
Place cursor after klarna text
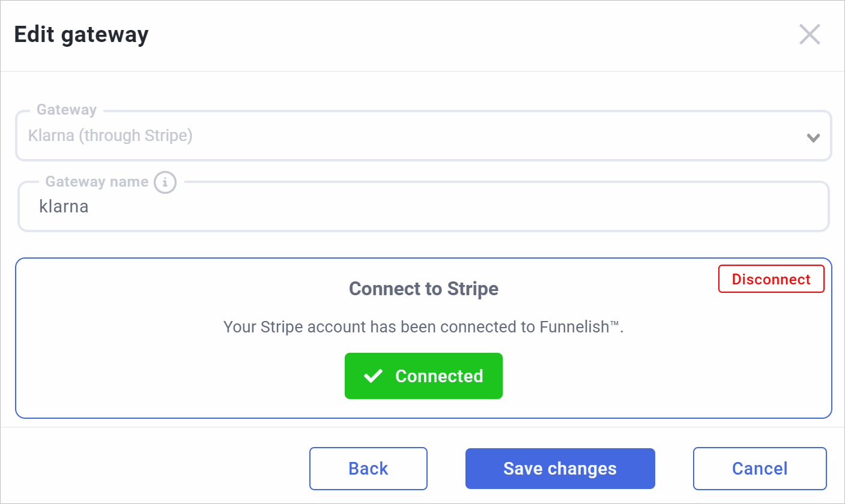90,207
